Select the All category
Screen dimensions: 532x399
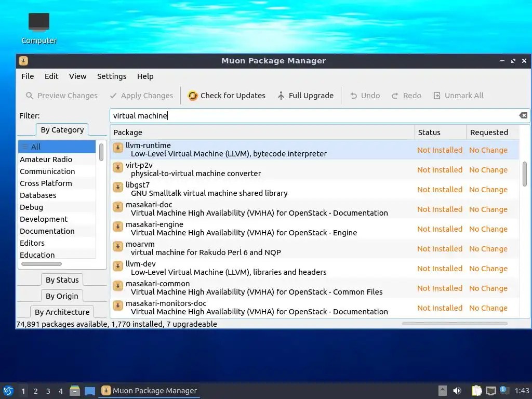(x=57, y=147)
